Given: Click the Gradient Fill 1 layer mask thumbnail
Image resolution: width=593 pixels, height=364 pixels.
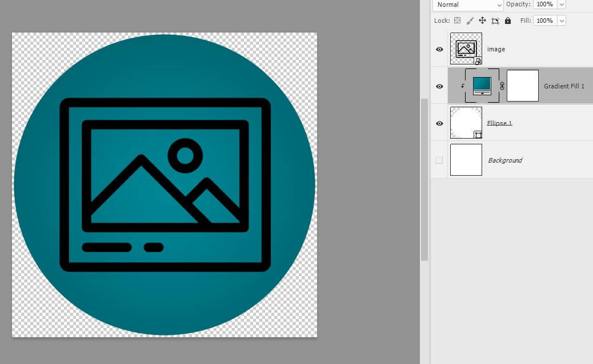Looking at the screenshot, I should pyautogui.click(x=523, y=86).
